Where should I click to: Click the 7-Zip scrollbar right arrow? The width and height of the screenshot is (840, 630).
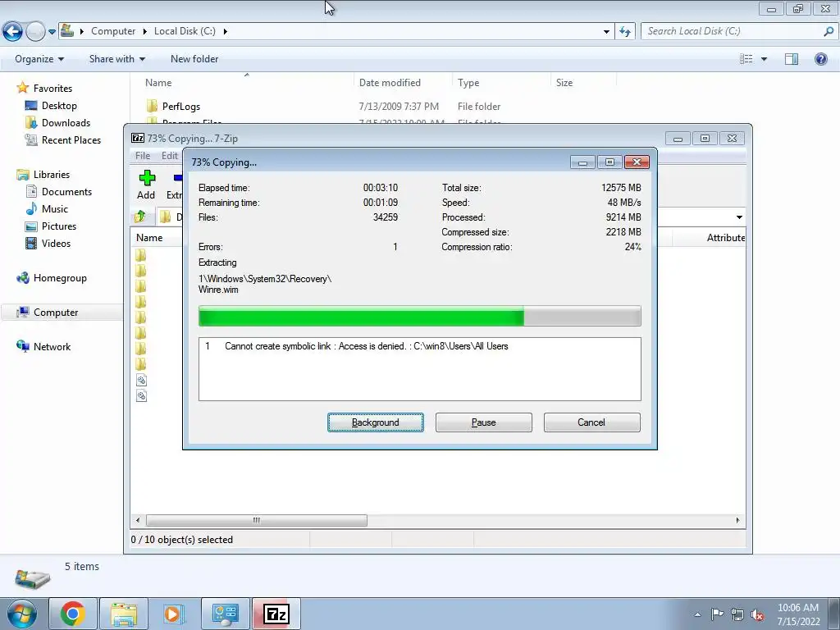coord(737,520)
